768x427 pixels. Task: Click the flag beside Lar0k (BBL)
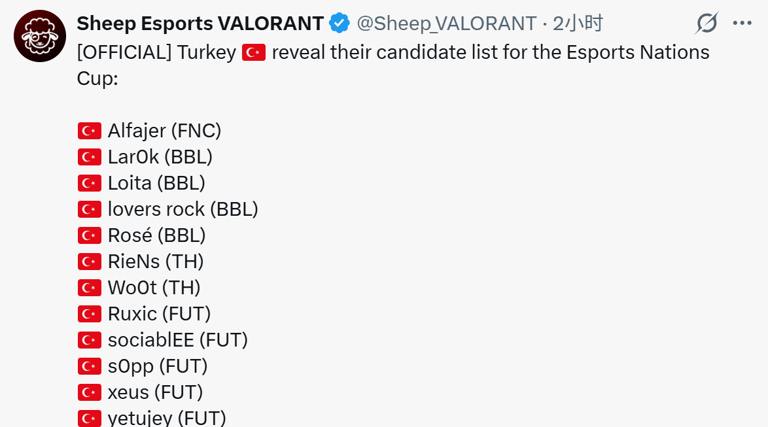pyautogui.click(x=90, y=157)
